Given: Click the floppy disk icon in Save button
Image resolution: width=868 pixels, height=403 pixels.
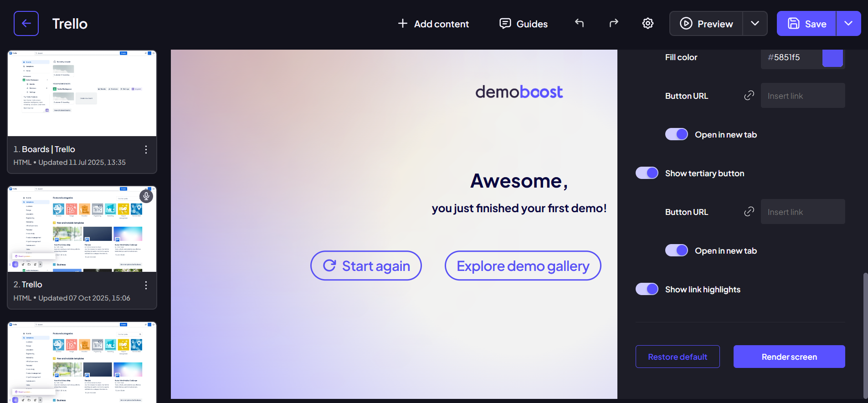Looking at the screenshot, I should point(794,24).
